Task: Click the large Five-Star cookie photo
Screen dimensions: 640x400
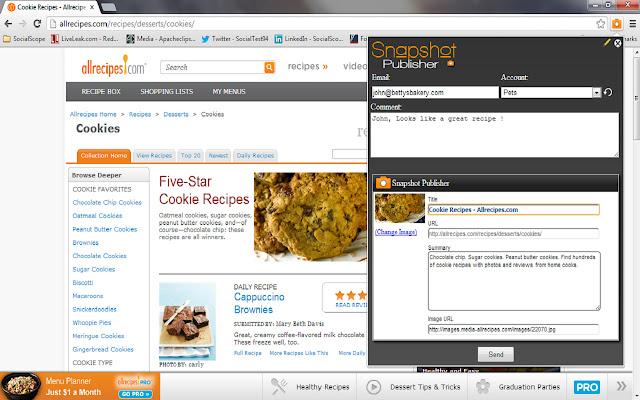Action: pyautogui.click(x=310, y=217)
